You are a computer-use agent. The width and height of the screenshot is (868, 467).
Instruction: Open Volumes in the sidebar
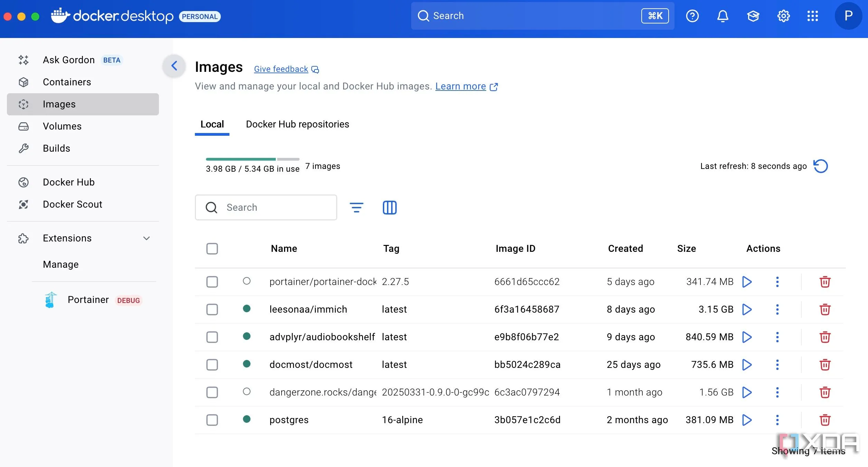click(x=83, y=126)
